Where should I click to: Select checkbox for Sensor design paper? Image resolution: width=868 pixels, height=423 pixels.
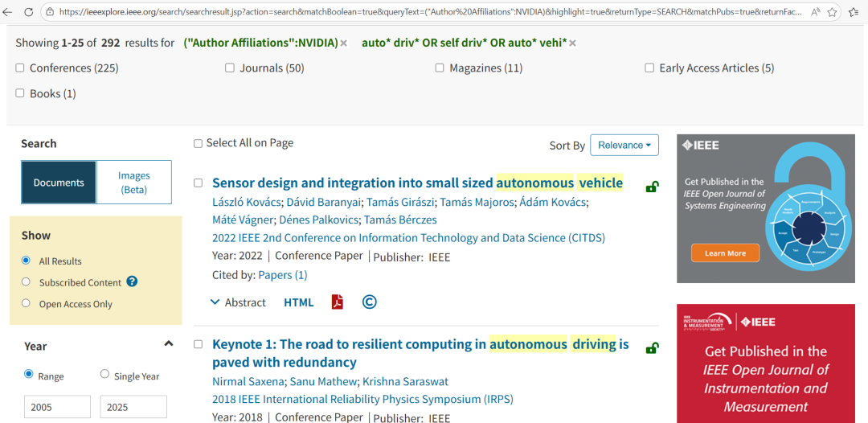pos(199,183)
